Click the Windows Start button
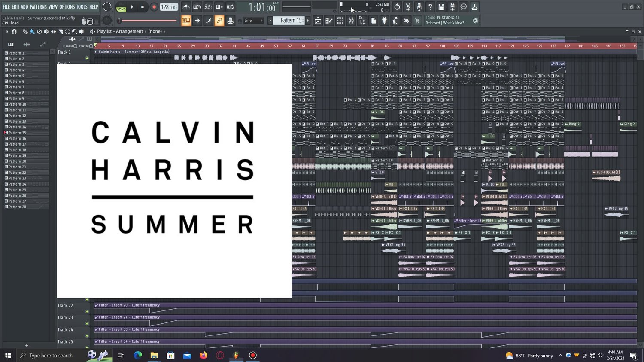The height and width of the screenshot is (362, 644). tap(8, 356)
